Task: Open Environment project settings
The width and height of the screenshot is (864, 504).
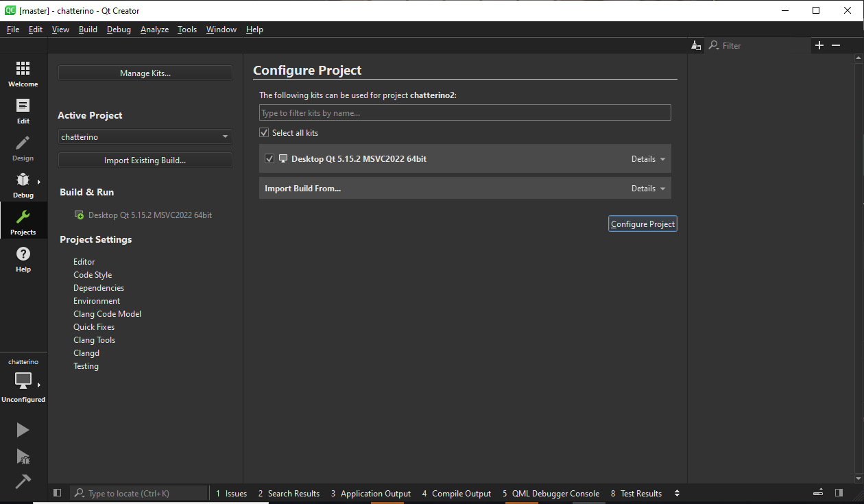Action: pyautogui.click(x=97, y=301)
